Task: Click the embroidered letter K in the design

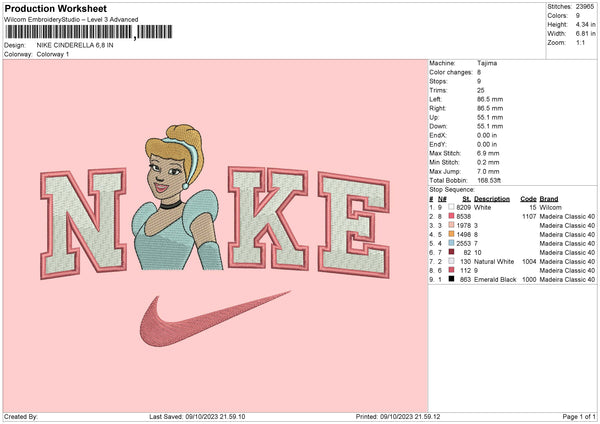Action: tap(268, 218)
